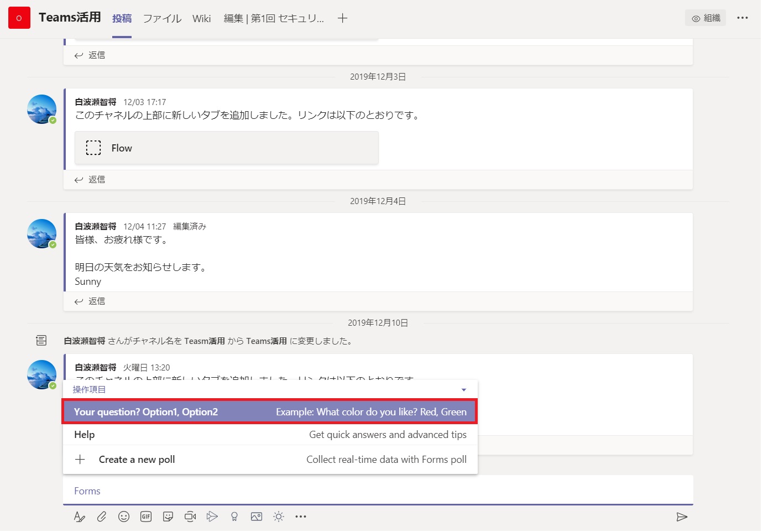Open the Wiki tab
The height and width of the screenshot is (532, 763).
click(x=202, y=18)
